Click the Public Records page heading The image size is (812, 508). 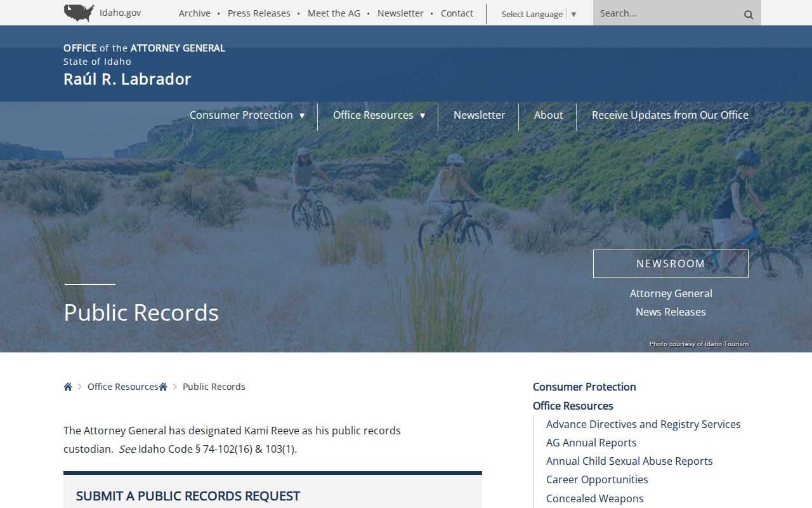tap(141, 312)
